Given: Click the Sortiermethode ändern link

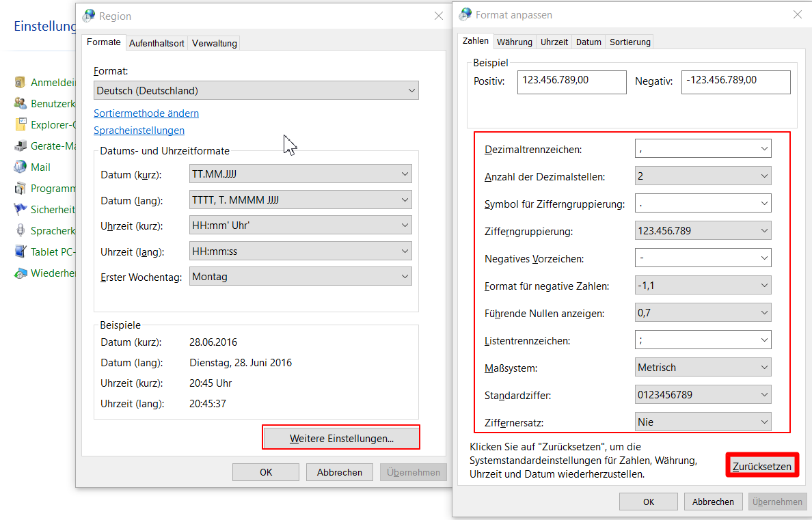Looking at the screenshot, I should coord(146,113).
